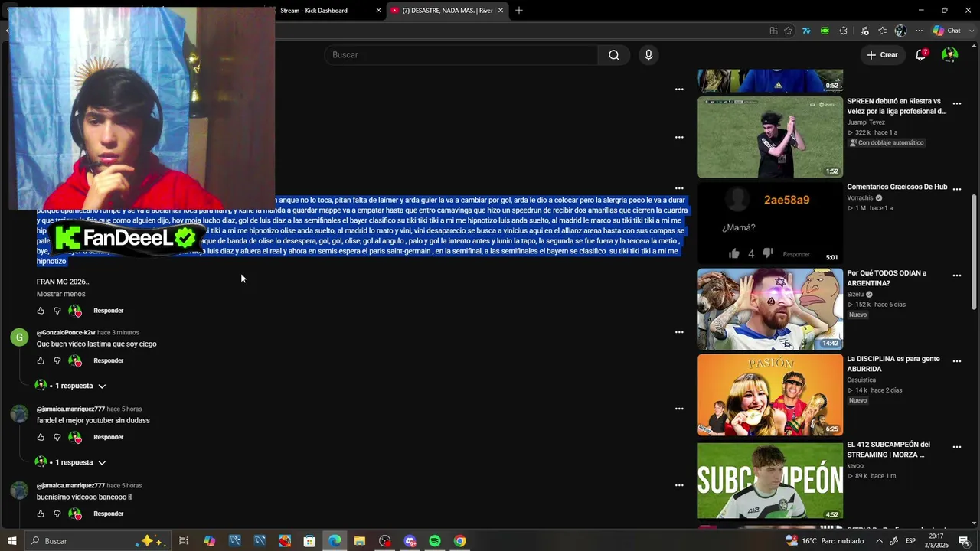Dislike the 'buenisimo videooo' comment
Image resolution: width=980 pixels, height=551 pixels.
tap(57, 514)
